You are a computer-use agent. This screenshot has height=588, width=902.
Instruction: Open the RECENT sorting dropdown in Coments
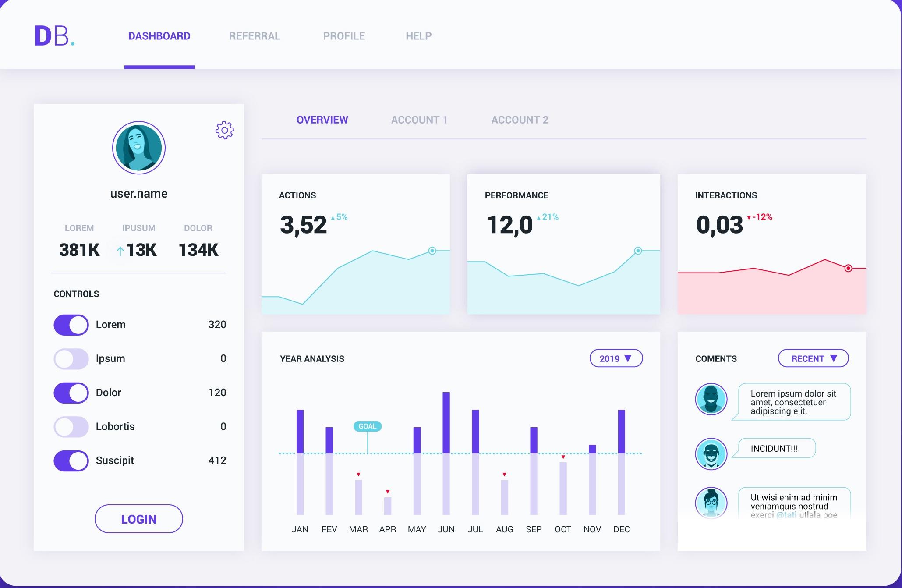[x=813, y=358]
